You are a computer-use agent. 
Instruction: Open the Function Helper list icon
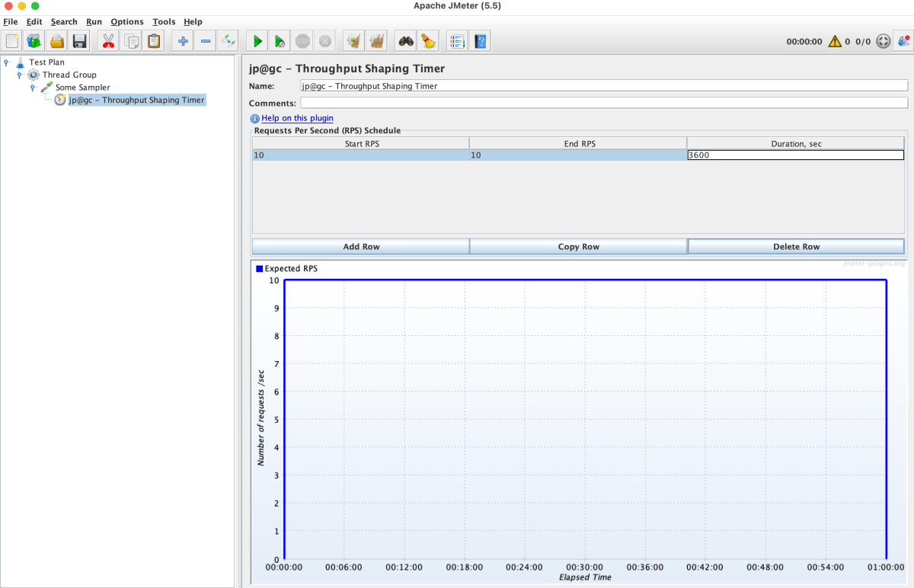point(457,41)
